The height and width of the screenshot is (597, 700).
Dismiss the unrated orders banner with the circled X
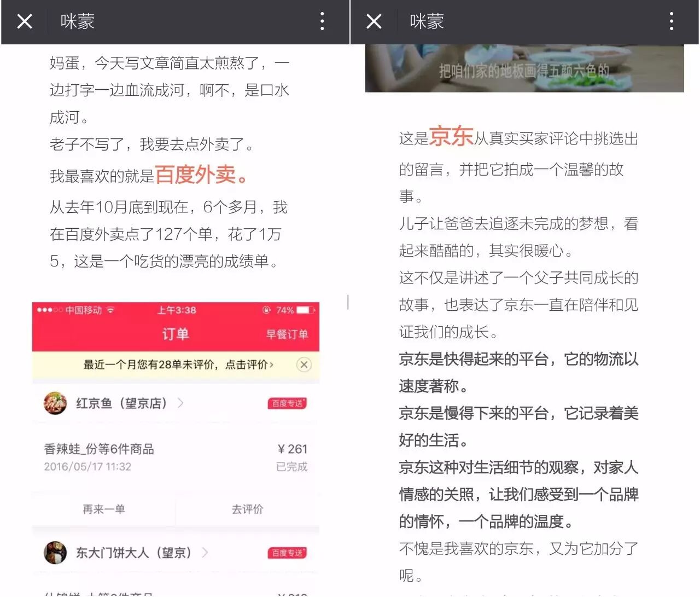[304, 365]
